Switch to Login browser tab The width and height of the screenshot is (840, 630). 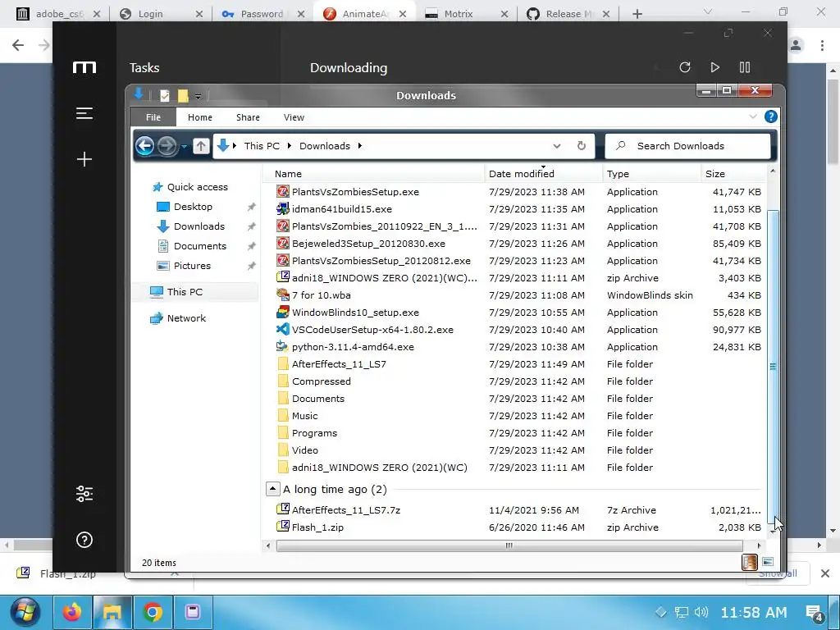coord(161,14)
